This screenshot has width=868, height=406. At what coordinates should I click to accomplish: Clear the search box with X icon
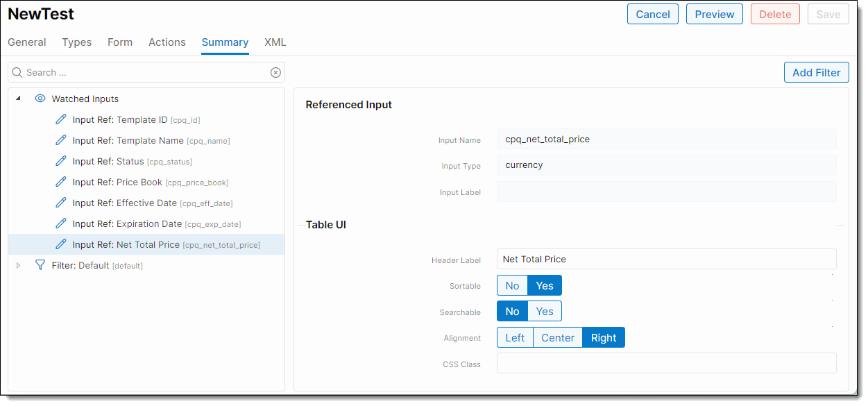[275, 72]
